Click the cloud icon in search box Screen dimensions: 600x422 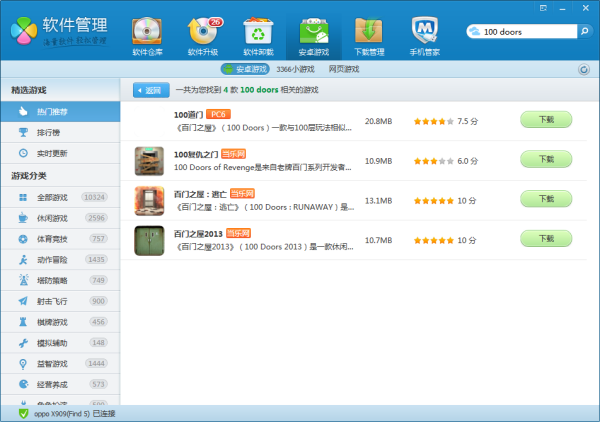pyautogui.click(x=474, y=31)
